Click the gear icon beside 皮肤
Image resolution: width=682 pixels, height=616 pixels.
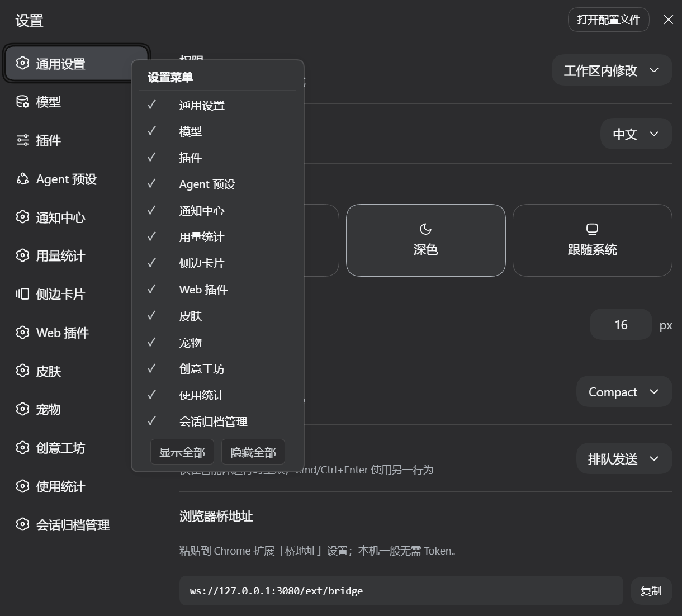coord(22,371)
